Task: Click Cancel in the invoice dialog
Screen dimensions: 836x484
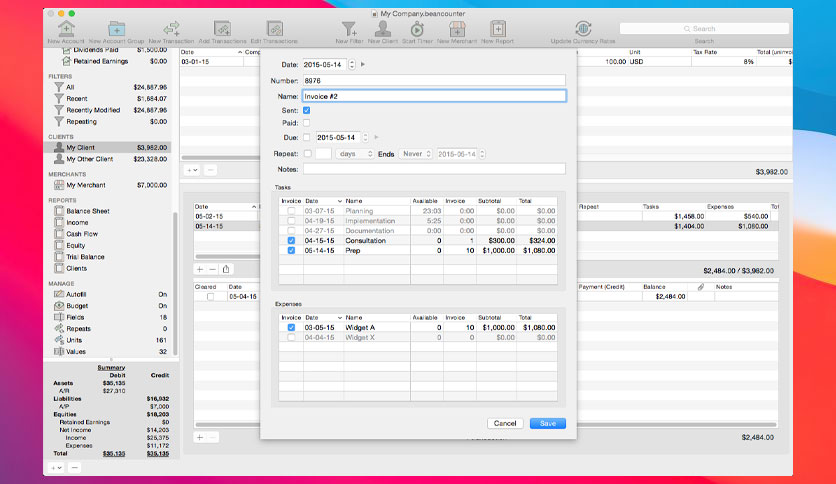Action: pos(505,423)
